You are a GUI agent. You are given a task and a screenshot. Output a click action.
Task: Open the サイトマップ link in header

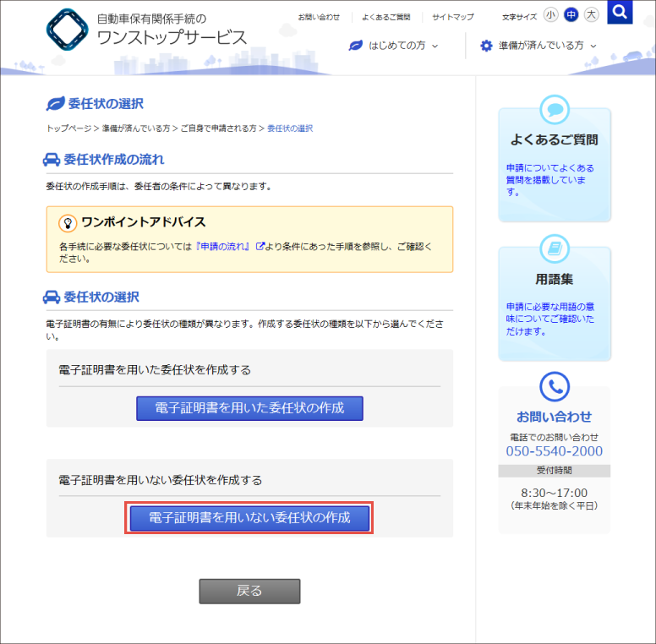(x=453, y=17)
